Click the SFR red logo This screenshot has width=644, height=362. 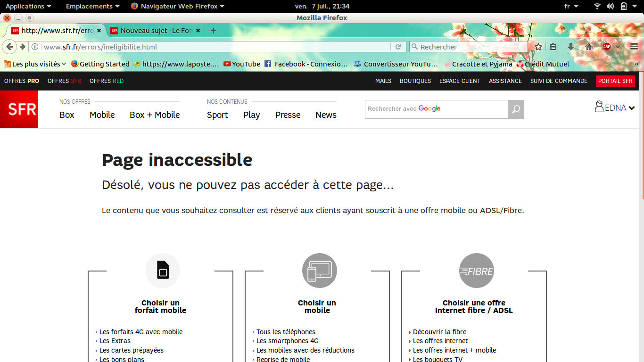pyautogui.click(x=19, y=109)
